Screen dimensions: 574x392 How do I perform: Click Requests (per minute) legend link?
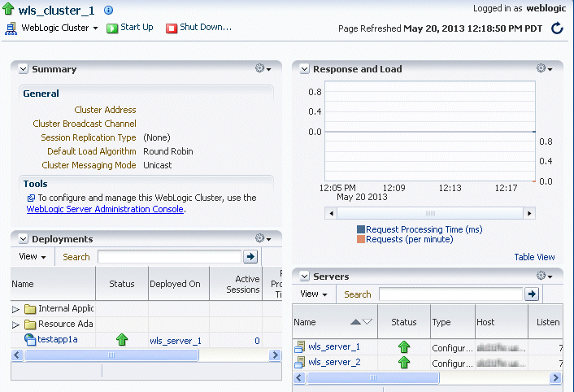(410, 239)
